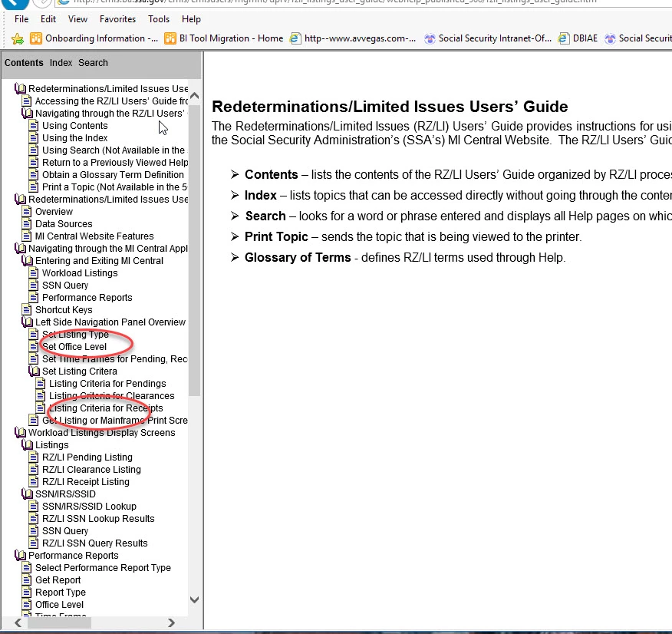Open Listing Criteria for Receipts topic
The width and height of the screenshot is (672, 634).
106,408
